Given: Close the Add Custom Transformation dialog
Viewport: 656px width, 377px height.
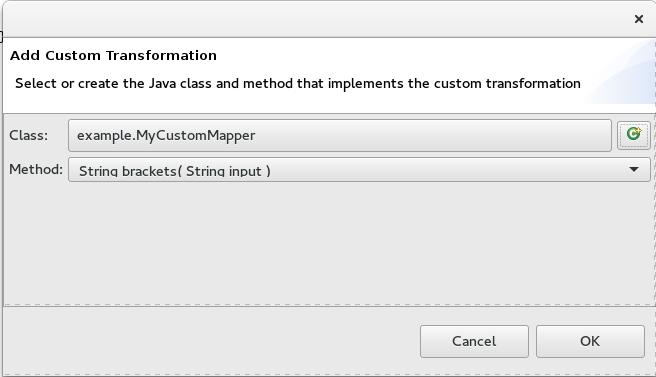Looking at the screenshot, I should [x=638, y=19].
